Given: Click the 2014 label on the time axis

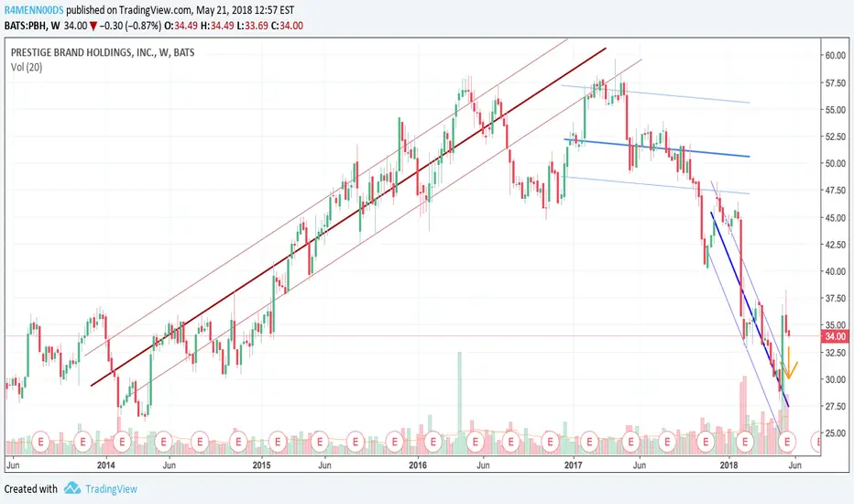Looking at the screenshot, I should [x=105, y=466].
